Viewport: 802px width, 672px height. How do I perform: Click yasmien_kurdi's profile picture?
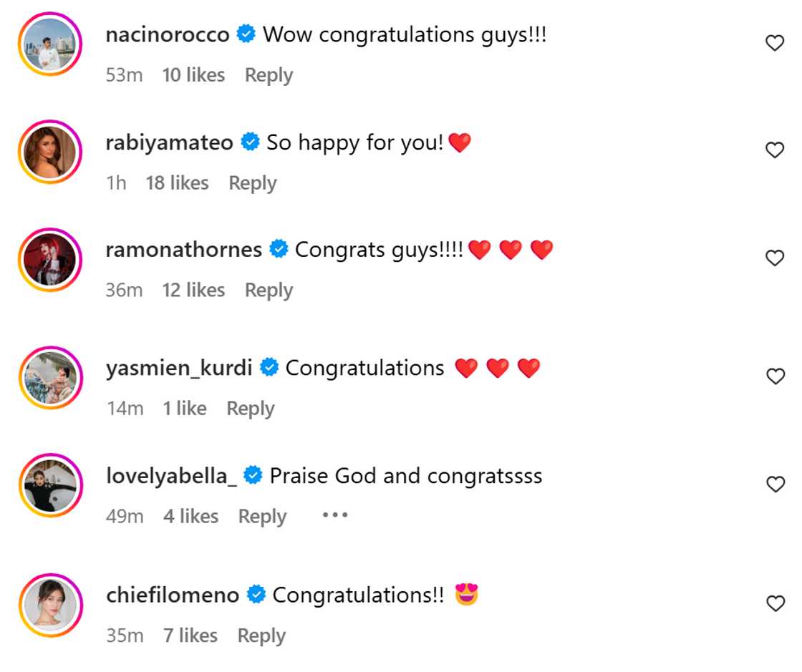pyautogui.click(x=51, y=378)
